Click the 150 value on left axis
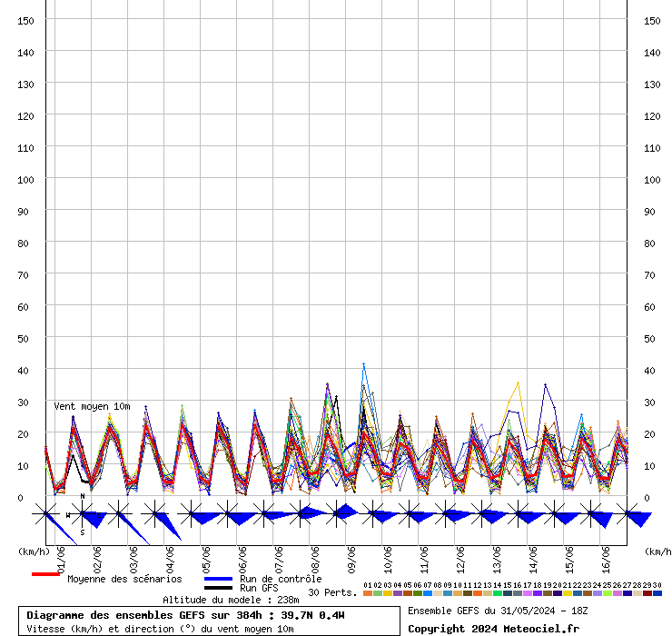This screenshot has height=636, width=672. pyautogui.click(x=26, y=20)
